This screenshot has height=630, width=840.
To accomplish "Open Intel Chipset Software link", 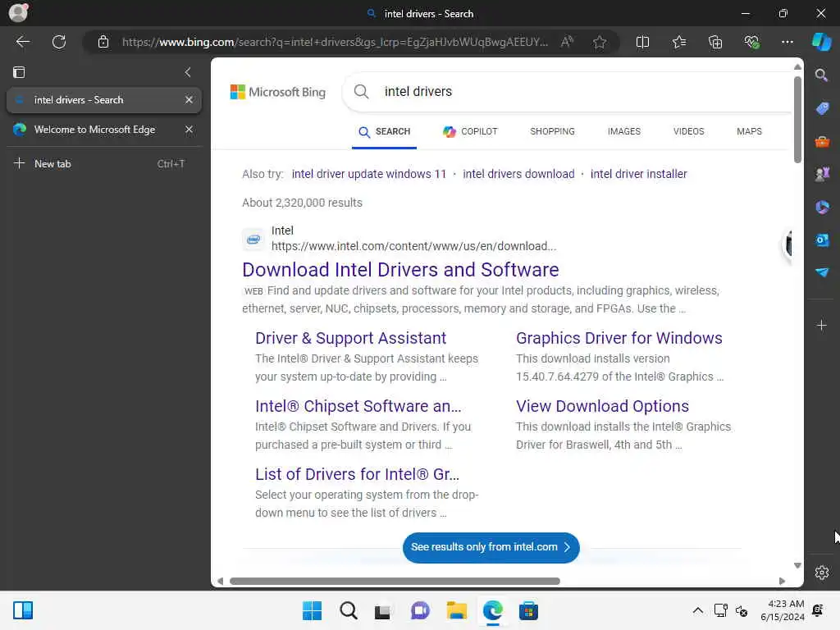I will coord(358,406).
